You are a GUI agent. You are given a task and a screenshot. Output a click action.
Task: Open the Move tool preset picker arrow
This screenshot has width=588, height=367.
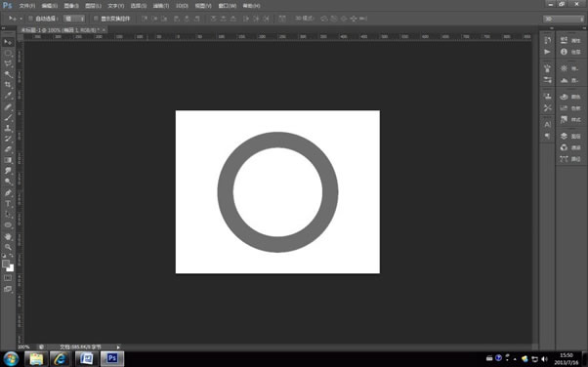(x=21, y=19)
